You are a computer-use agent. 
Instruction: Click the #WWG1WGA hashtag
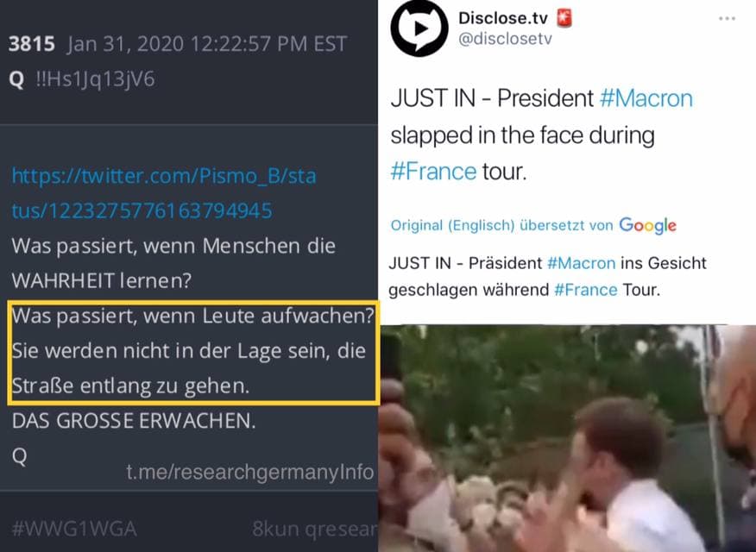(74, 529)
